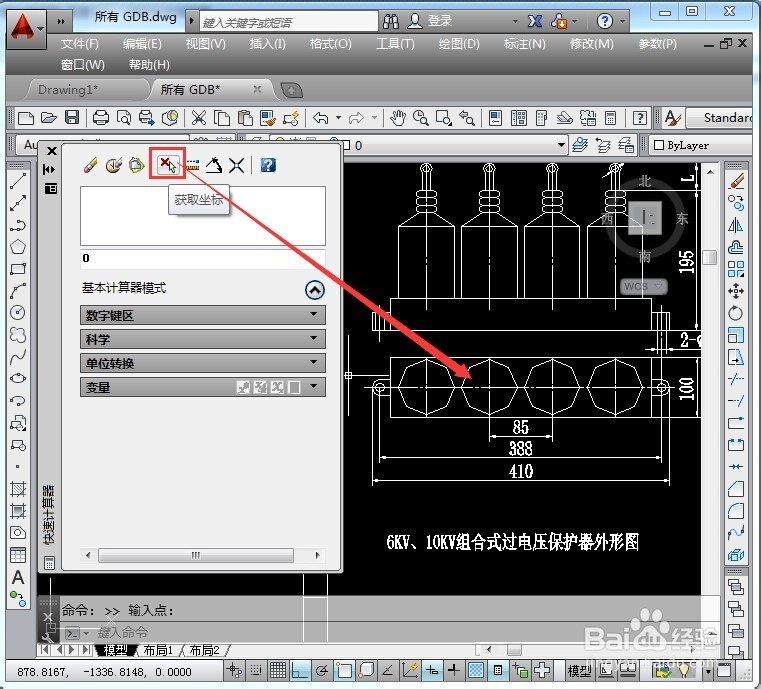761x689 pixels.
Task: Select the Rectangle draw tool
Action: click(x=18, y=269)
